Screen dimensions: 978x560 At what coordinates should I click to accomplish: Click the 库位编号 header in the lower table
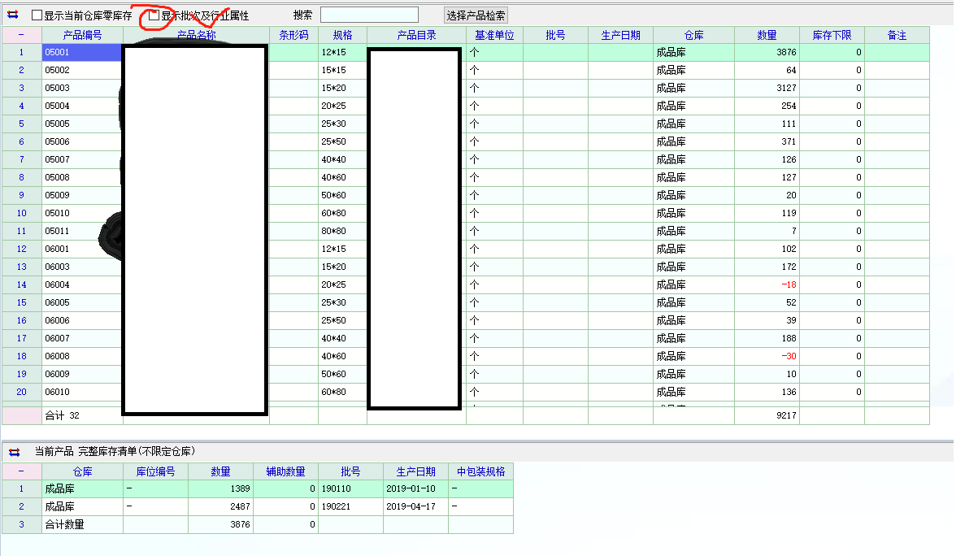155,471
